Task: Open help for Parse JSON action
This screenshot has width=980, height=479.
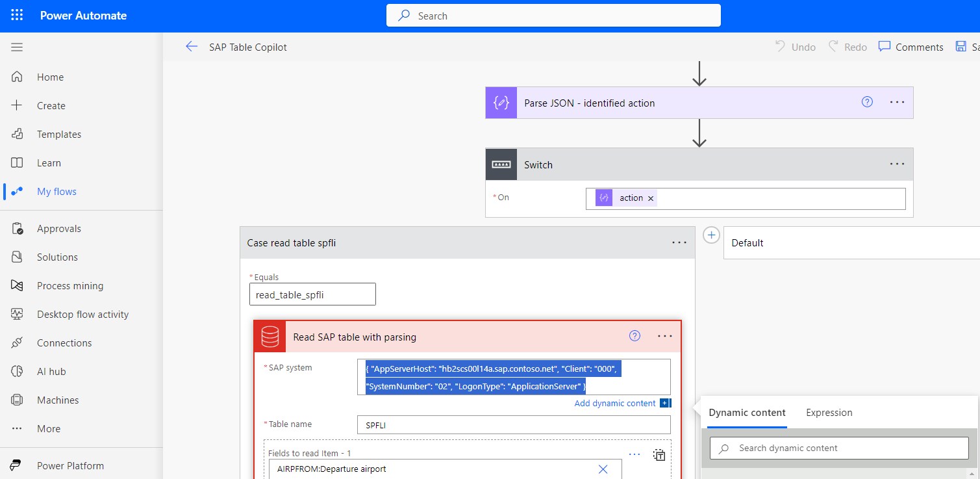Action: 867,102
